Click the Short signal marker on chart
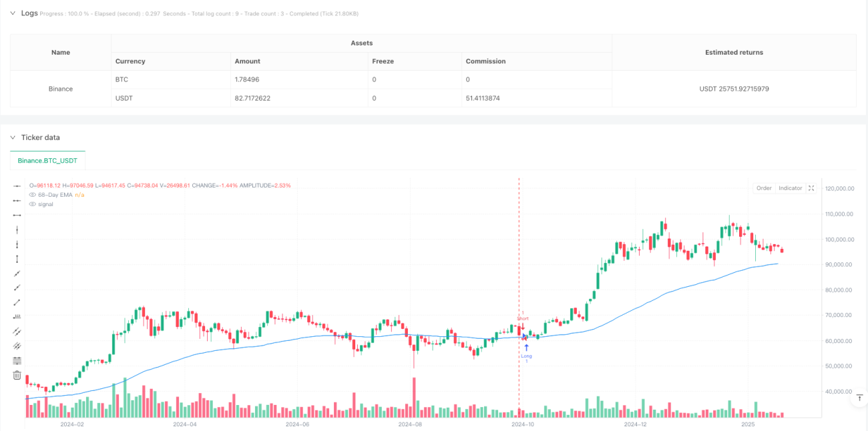 (523, 318)
